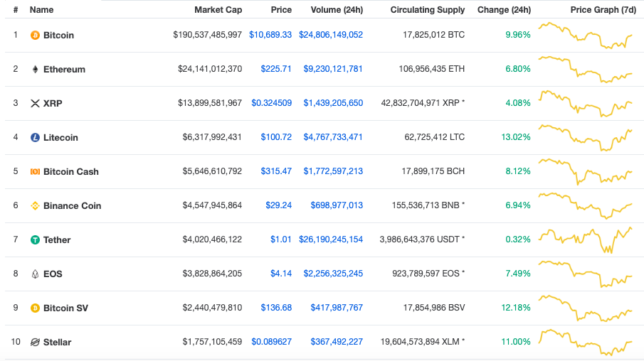644x361 pixels.
Task: Open Binance Coin 7-day price graph
Action: point(585,205)
